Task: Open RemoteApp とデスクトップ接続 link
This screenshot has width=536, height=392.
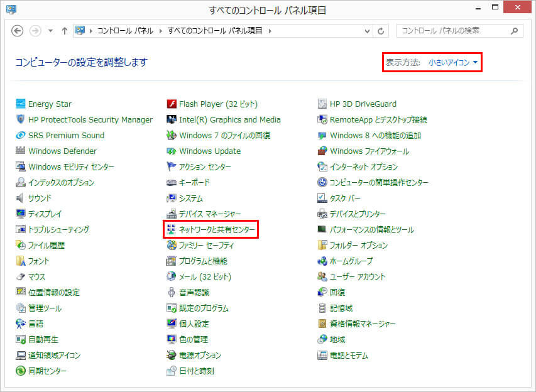Action: click(378, 119)
